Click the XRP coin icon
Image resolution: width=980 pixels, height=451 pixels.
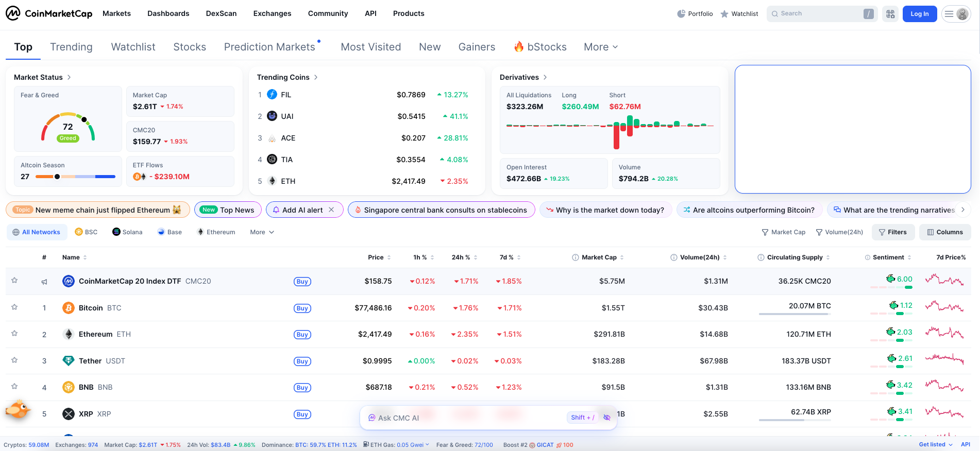pyautogui.click(x=69, y=414)
